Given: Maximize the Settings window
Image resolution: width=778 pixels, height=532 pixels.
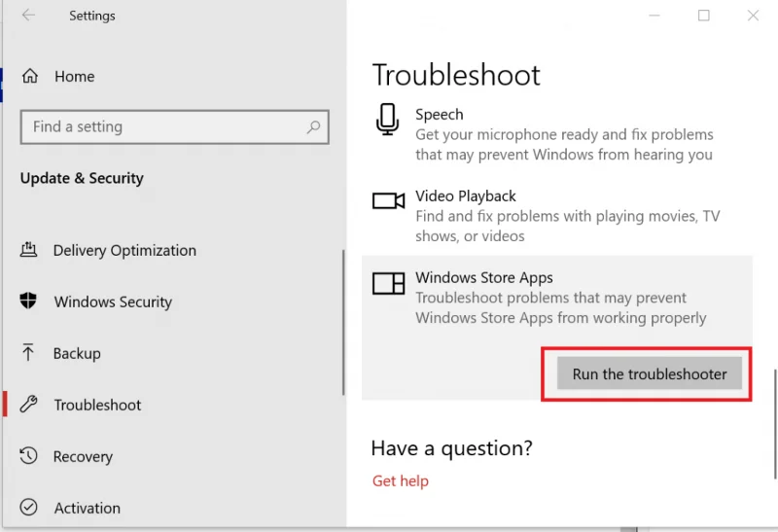Looking at the screenshot, I should tap(703, 16).
